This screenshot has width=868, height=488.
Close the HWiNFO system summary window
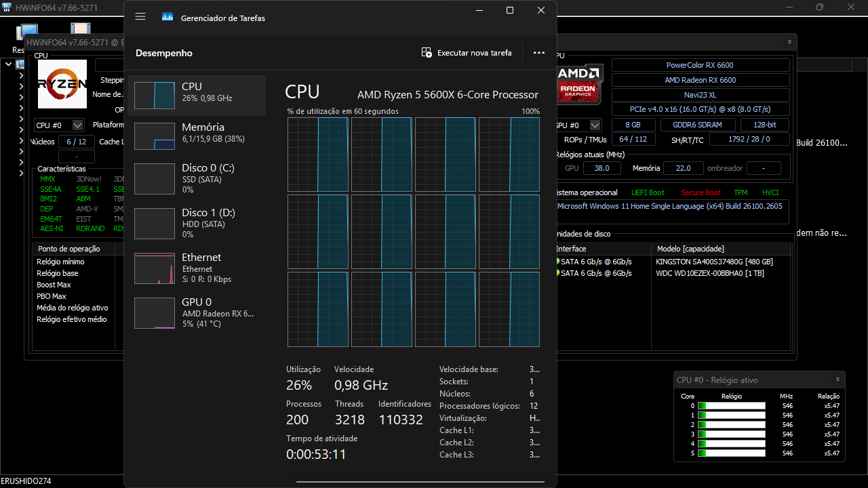coord(789,42)
